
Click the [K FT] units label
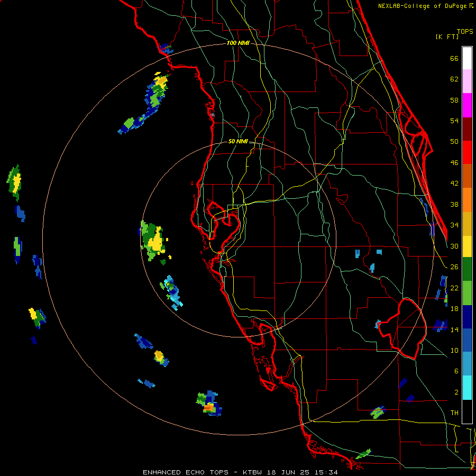point(447,36)
